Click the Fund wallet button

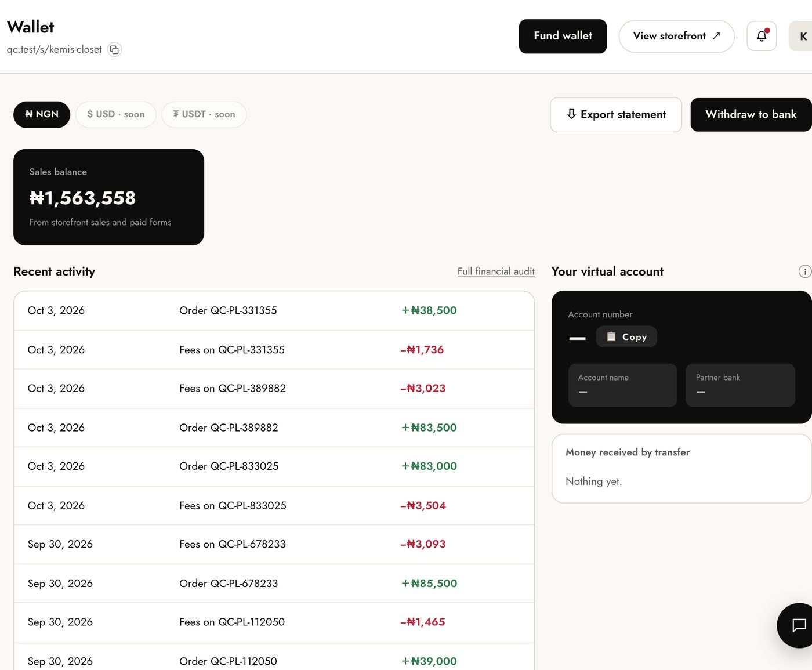pos(563,36)
